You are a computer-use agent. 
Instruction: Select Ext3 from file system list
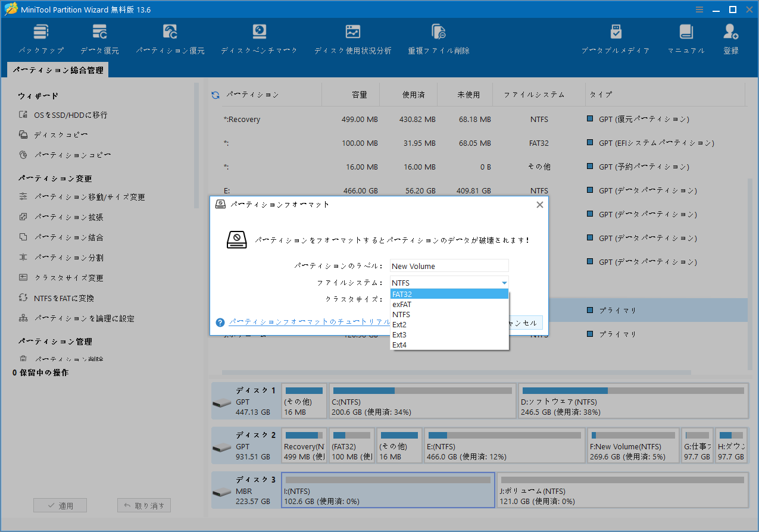tap(449, 334)
